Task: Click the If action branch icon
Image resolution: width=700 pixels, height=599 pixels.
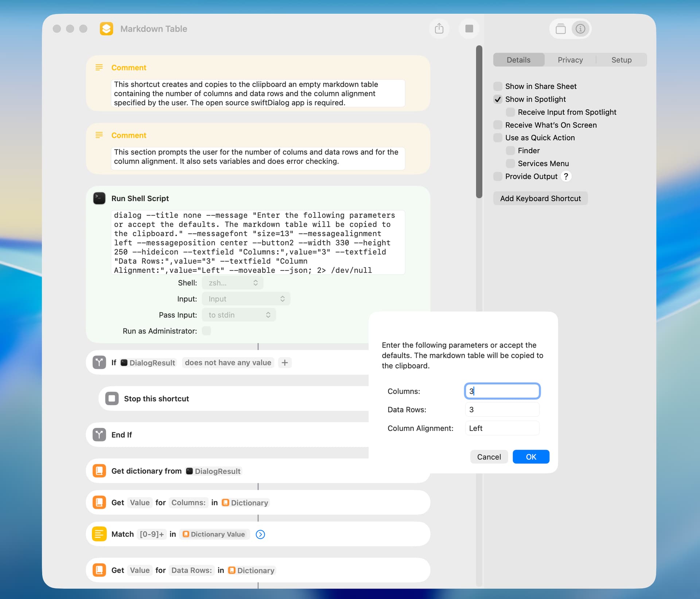Action: coord(99,363)
